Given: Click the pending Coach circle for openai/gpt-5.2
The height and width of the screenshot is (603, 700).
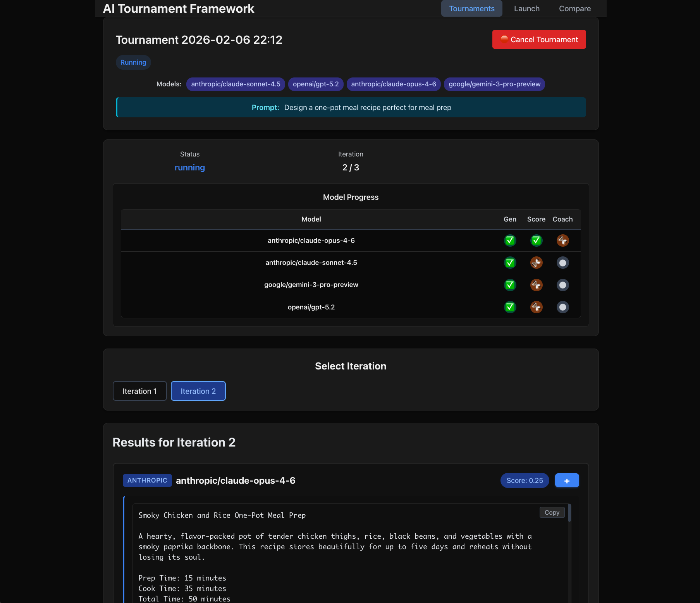Looking at the screenshot, I should point(562,307).
